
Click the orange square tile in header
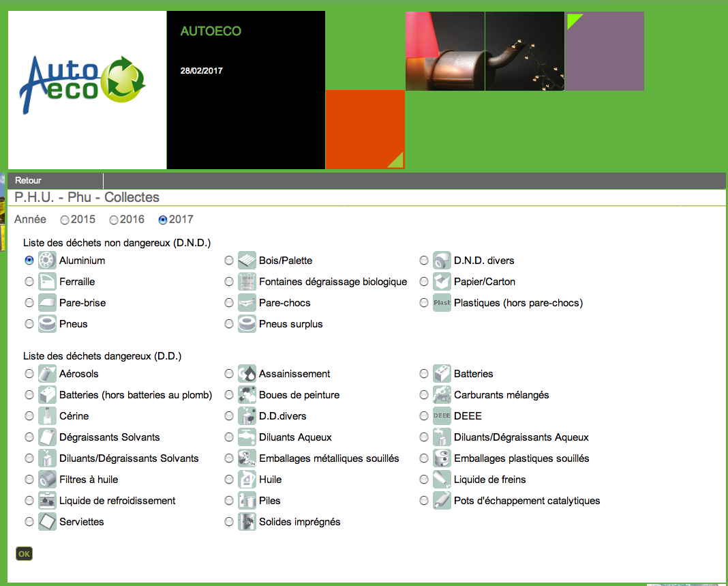(x=365, y=130)
